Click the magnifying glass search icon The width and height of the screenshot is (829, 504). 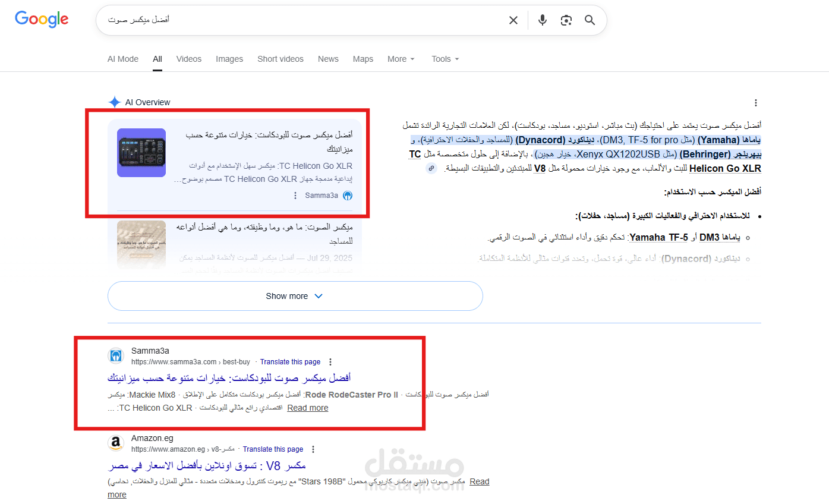tap(590, 20)
